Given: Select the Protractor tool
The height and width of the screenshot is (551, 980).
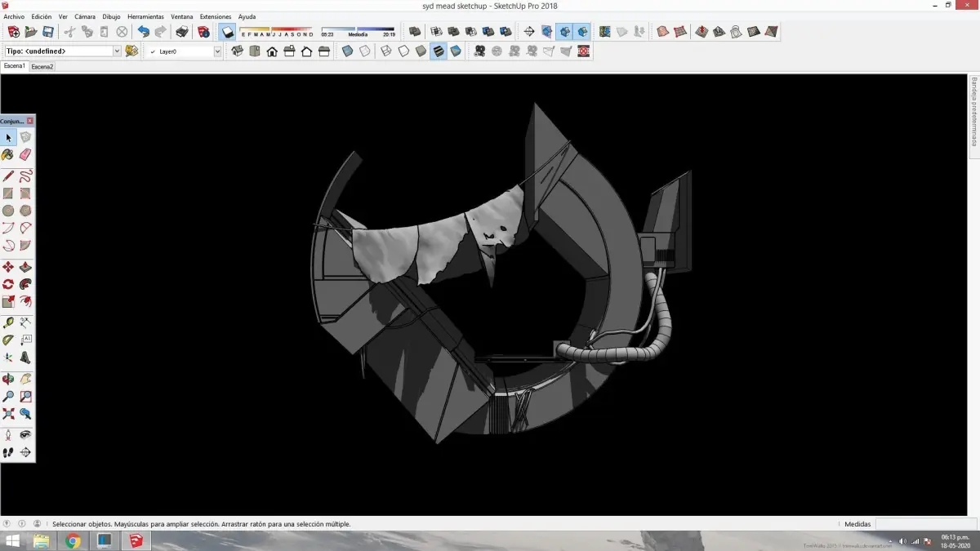Looking at the screenshot, I should [8, 340].
